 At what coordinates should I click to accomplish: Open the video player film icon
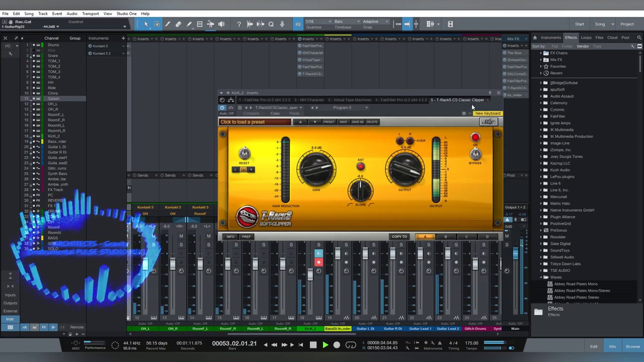tap(450, 24)
